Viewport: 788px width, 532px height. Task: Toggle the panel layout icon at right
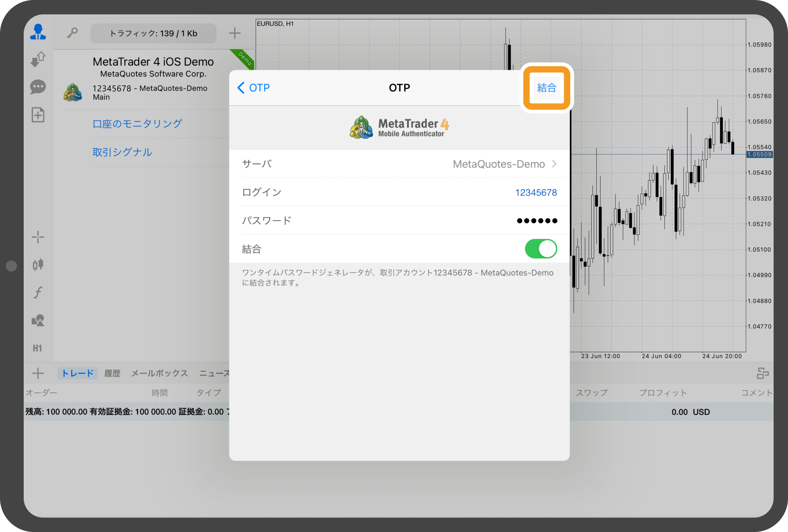point(763,373)
